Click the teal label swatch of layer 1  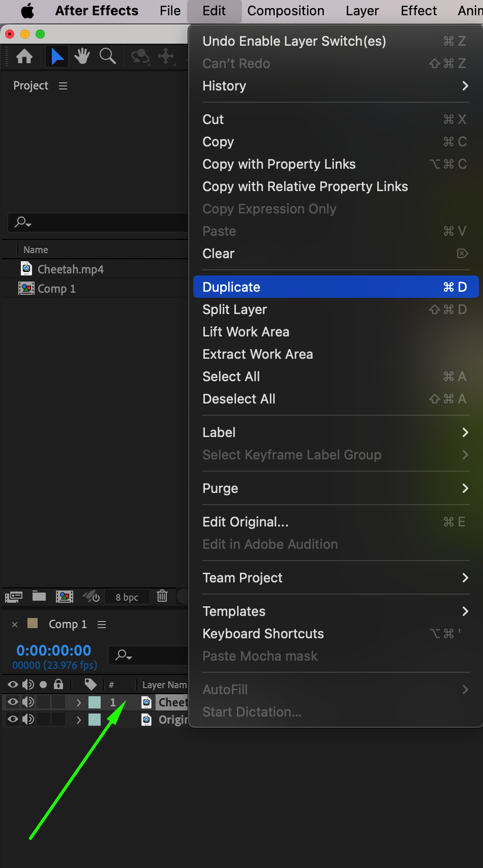(95, 702)
